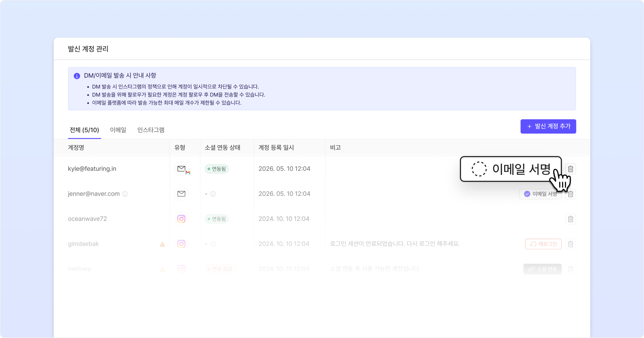
Task: Click the info icon in jenner@naver.com's 소셜 연동 상태 cell
Action: pyautogui.click(x=213, y=194)
